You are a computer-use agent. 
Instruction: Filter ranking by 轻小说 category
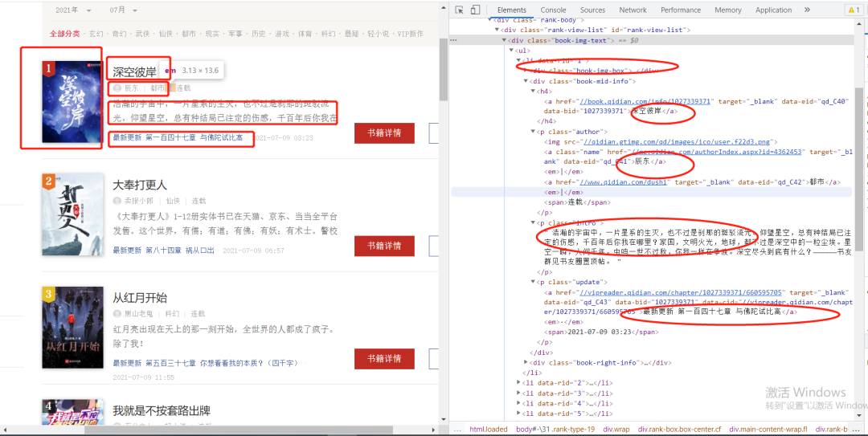click(379, 34)
